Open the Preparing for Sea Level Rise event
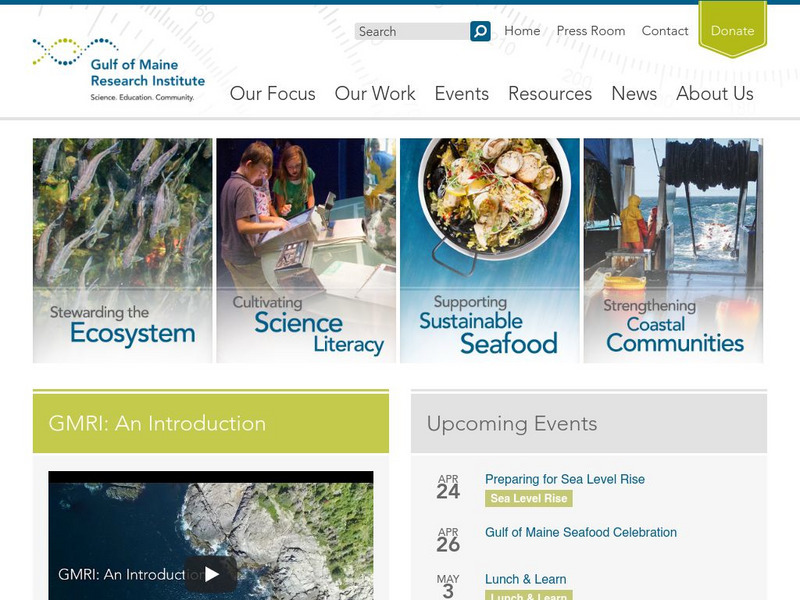Screen dimensions: 800x600 click(565, 479)
